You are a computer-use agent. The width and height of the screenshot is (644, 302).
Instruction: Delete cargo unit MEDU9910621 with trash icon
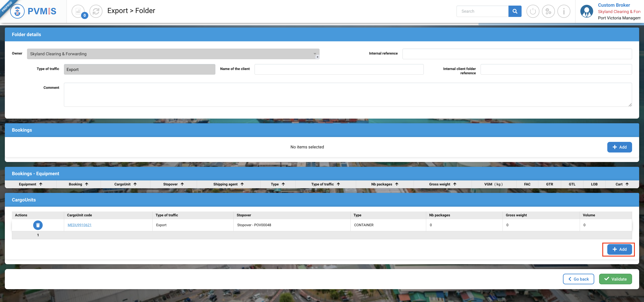38,225
